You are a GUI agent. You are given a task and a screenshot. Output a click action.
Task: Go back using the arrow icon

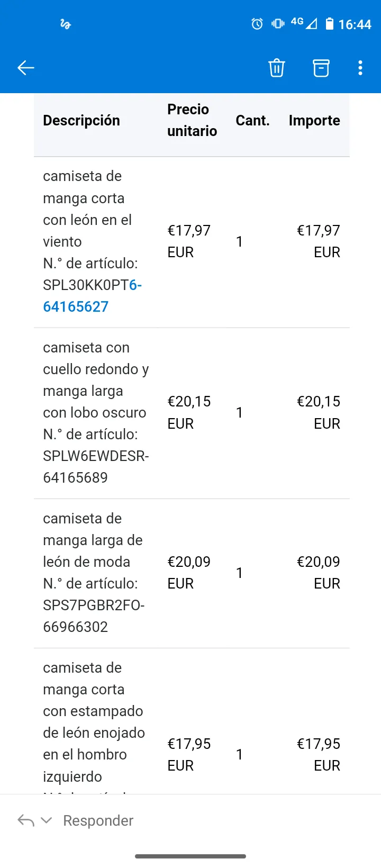[x=26, y=68]
